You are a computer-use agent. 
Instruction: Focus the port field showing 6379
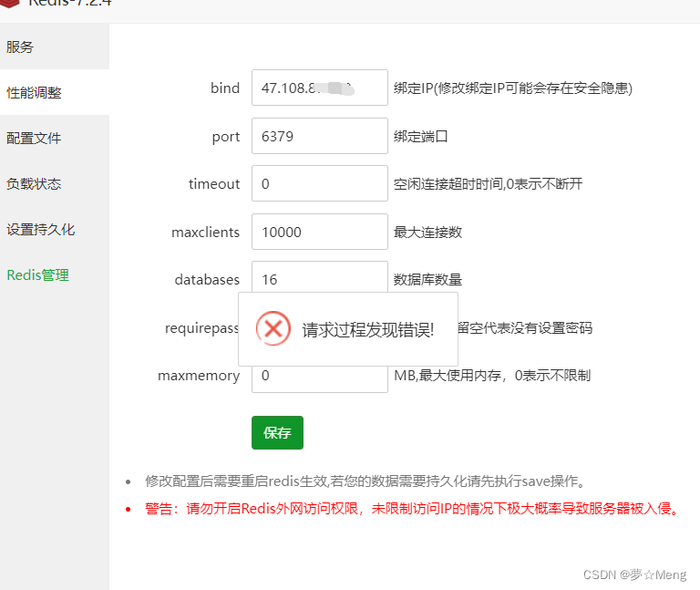coord(320,136)
